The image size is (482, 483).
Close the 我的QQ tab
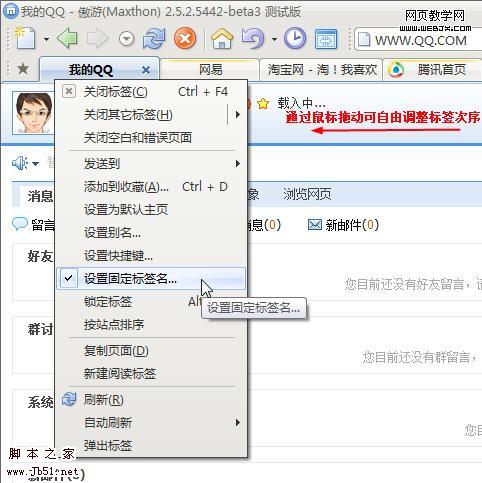pos(146,70)
